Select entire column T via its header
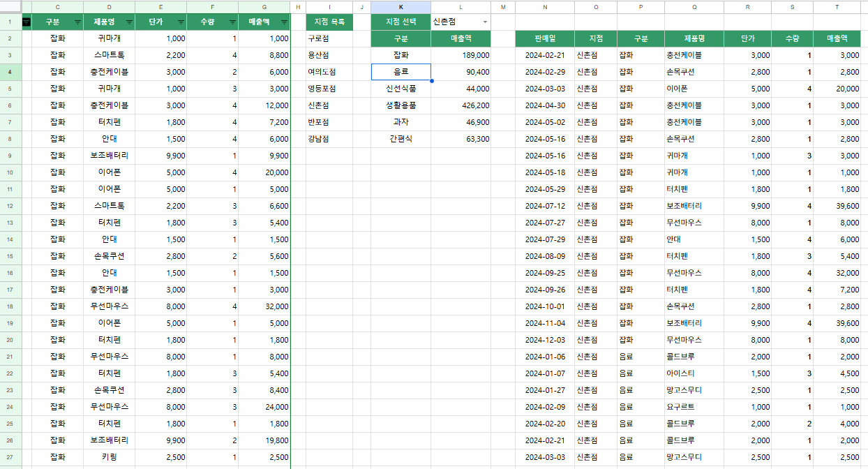Screen dimensions: 868x469 click(x=837, y=6)
